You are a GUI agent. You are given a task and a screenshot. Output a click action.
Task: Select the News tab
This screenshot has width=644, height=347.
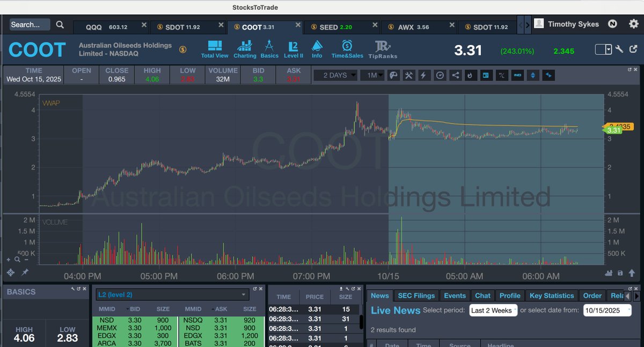pyautogui.click(x=380, y=296)
